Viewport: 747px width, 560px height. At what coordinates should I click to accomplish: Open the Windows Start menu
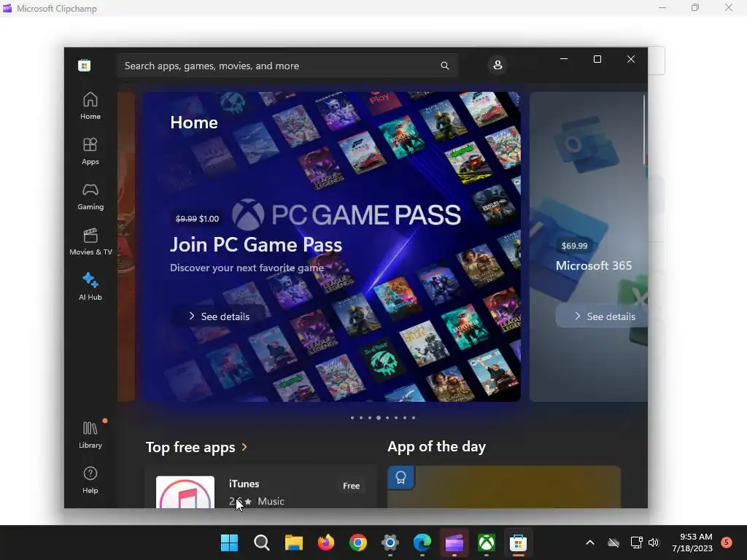tap(229, 542)
